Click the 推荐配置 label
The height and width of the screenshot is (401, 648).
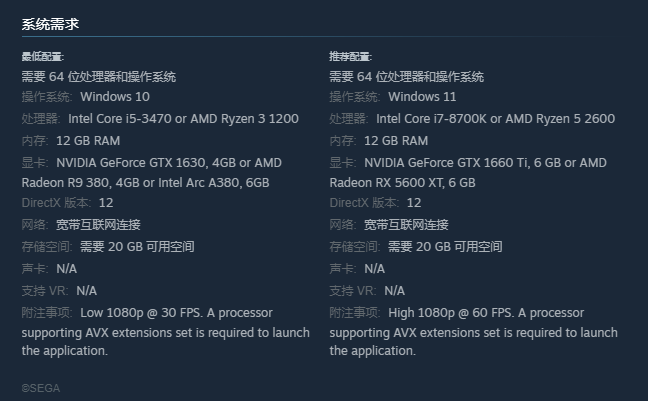point(350,57)
